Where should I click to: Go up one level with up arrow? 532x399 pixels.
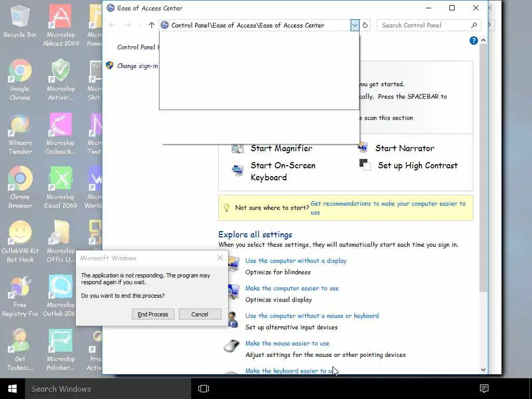pos(152,25)
